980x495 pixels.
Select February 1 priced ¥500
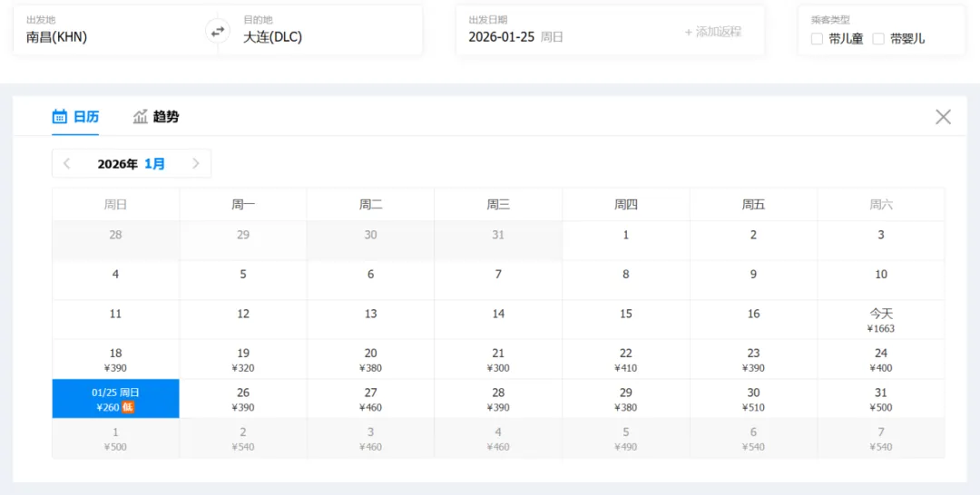tap(115, 438)
